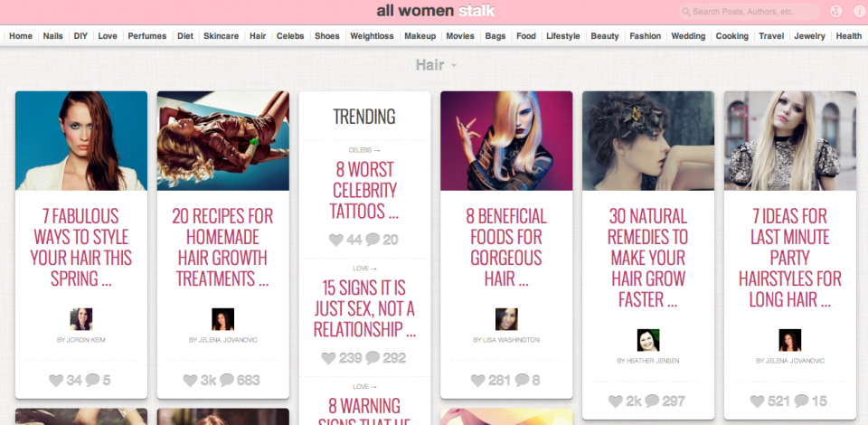Viewport: 868px width, 425px height.
Task: Click the heart icon on the 7 Ideas Party Hairstyles post
Action: click(x=758, y=401)
